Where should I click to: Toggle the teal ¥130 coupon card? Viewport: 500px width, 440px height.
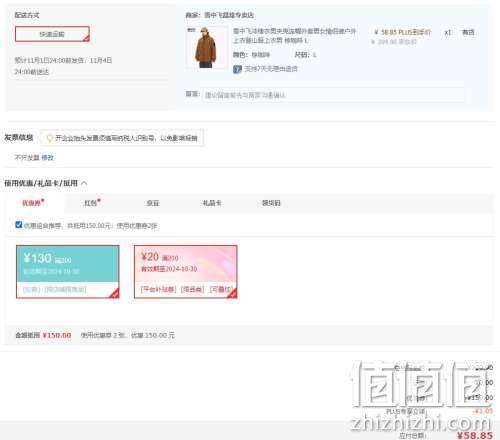pyautogui.click(x=68, y=272)
